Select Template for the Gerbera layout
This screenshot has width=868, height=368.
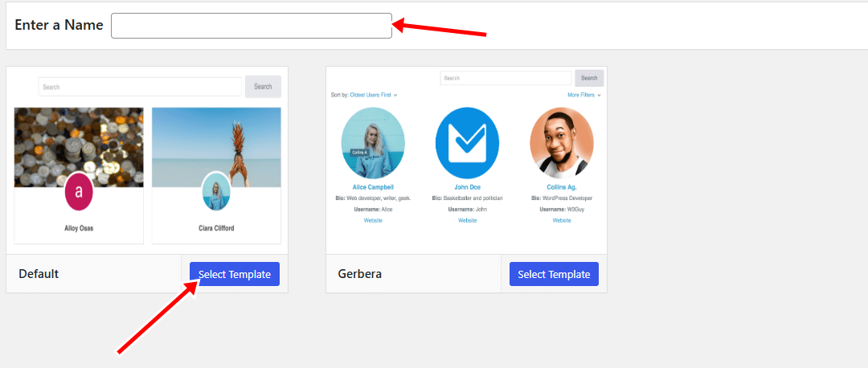554,274
